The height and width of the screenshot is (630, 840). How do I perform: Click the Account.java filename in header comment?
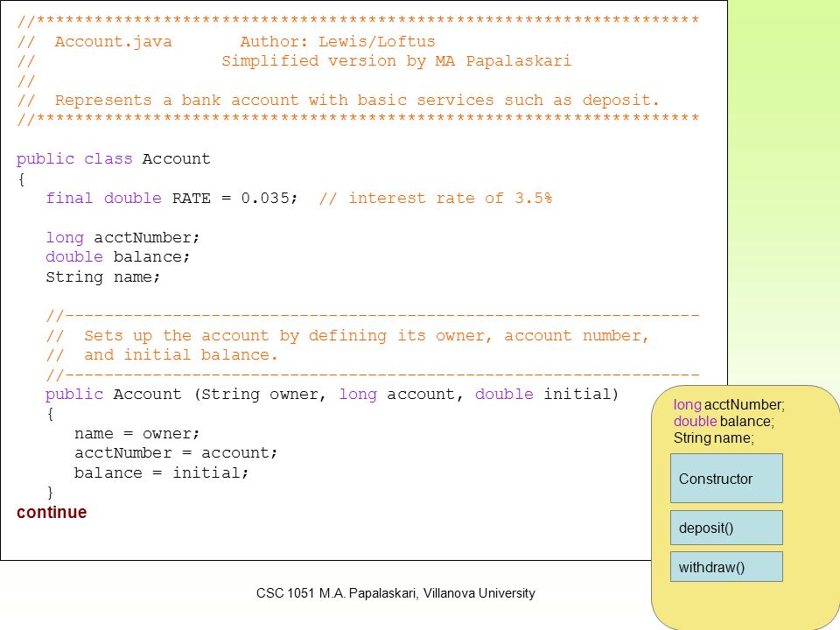(x=114, y=42)
